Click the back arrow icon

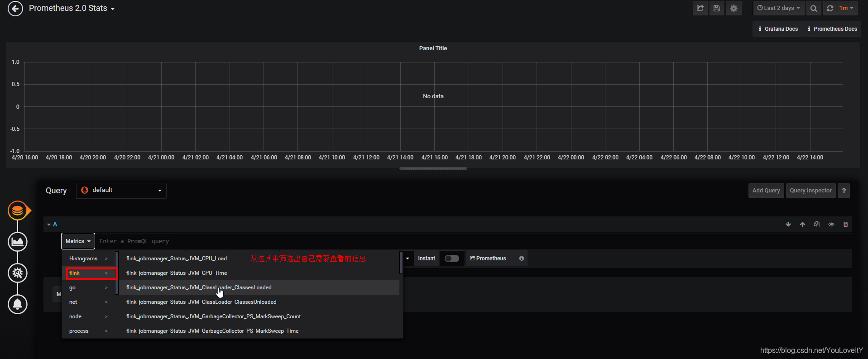(x=15, y=8)
